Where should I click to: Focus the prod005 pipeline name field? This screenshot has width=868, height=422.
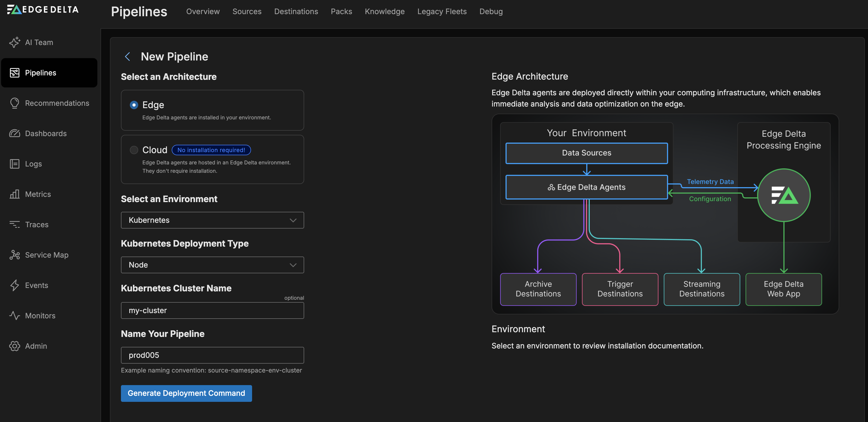coord(212,355)
